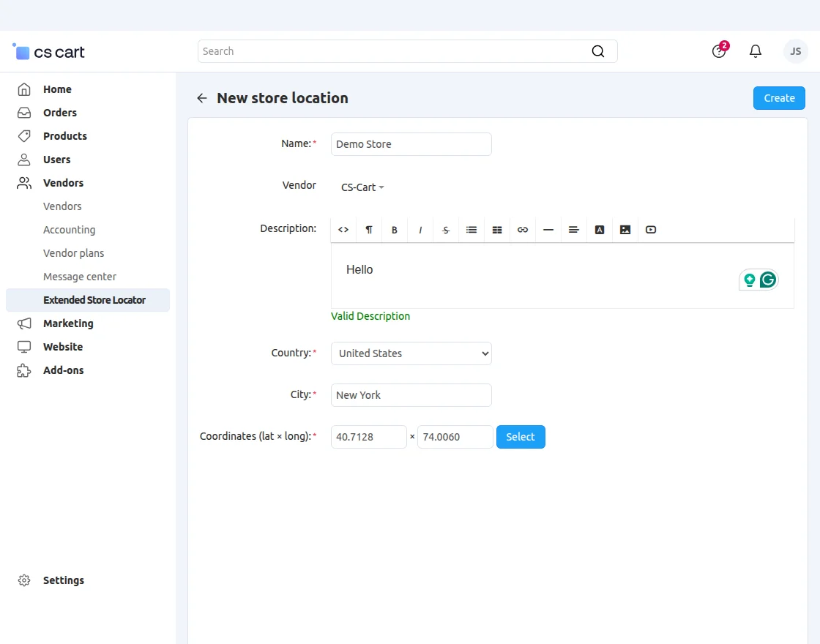Open the JS user account menu

795,51
